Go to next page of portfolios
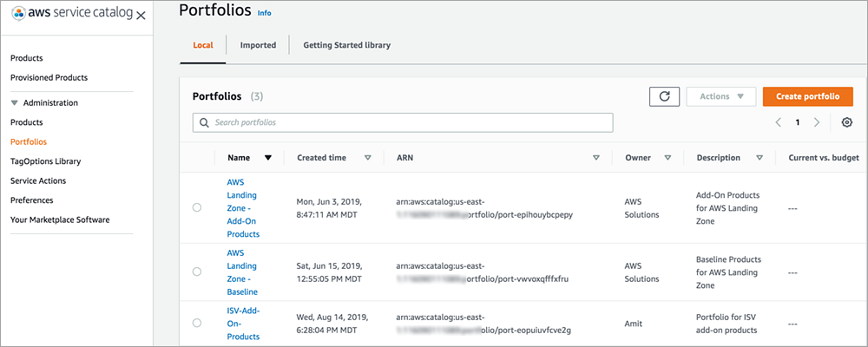 tap(817, 122)
